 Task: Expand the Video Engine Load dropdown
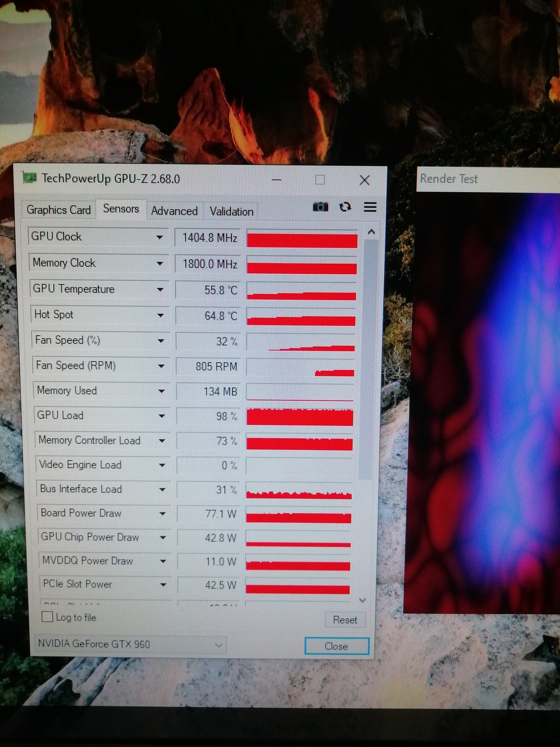(162, 465)
